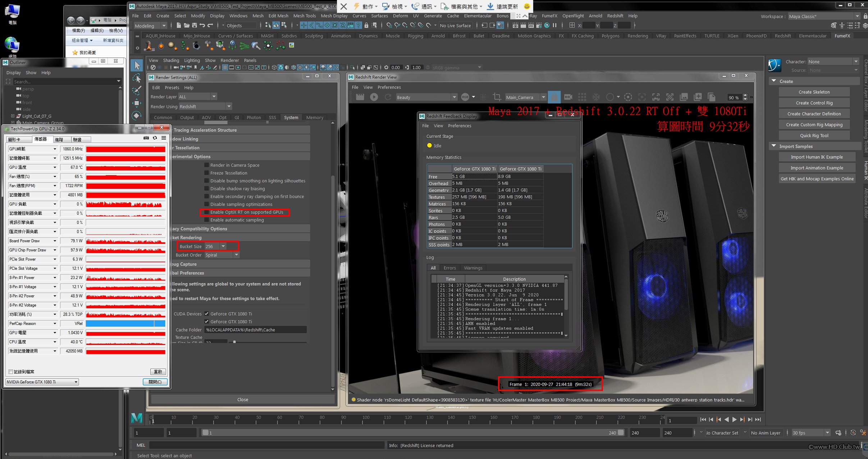This screenshot has height=459, width=868.
Task: Open the Warnings tab in the Log
Action: click(473, 268)
